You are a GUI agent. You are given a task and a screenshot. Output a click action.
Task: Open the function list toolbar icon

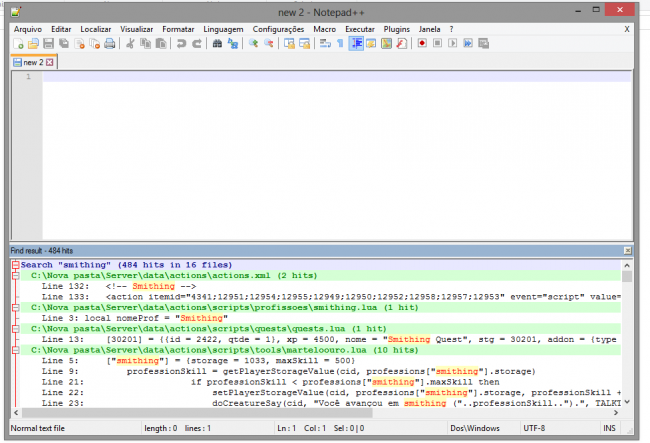pos(402,44)
